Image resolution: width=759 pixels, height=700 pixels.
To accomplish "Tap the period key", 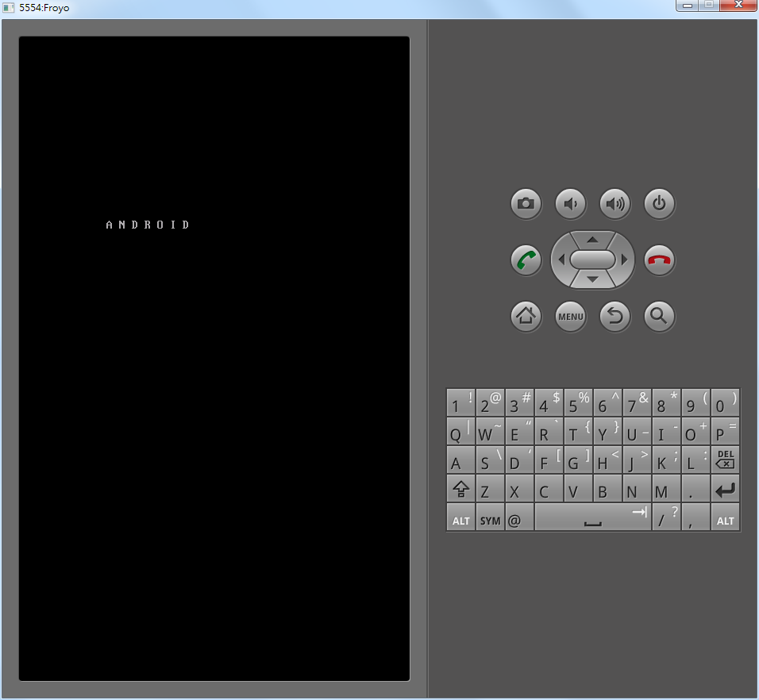I will point(695,489).
